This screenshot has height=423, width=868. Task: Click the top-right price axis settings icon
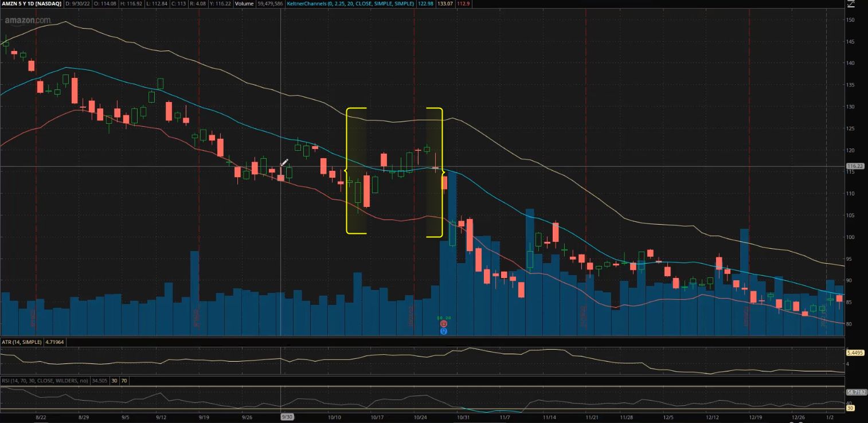tap(850, 4)
